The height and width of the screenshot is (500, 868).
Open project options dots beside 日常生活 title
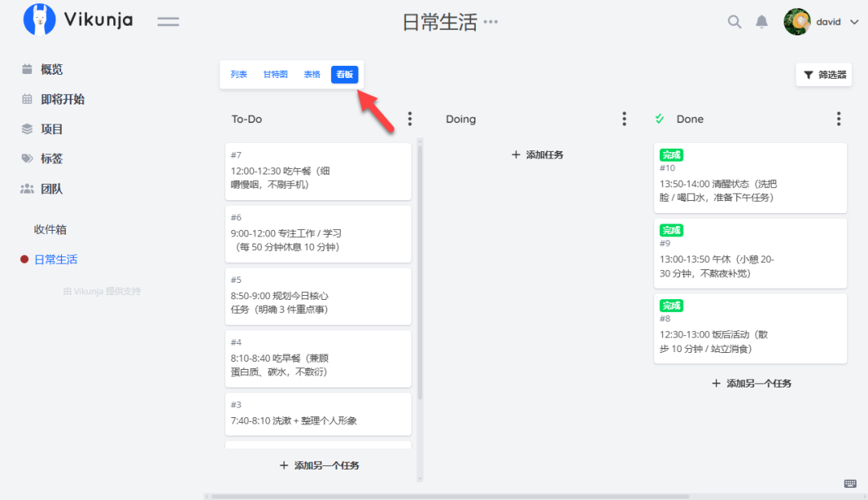pos(490,22)
